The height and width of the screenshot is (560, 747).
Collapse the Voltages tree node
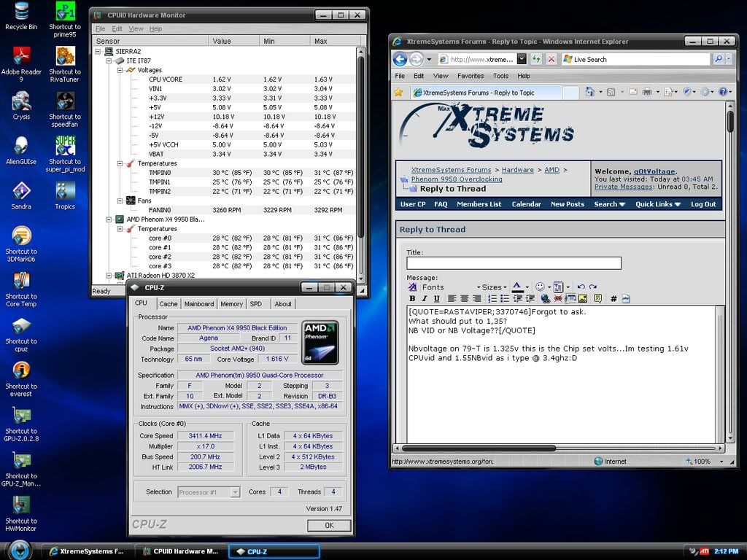pos(120,70)
